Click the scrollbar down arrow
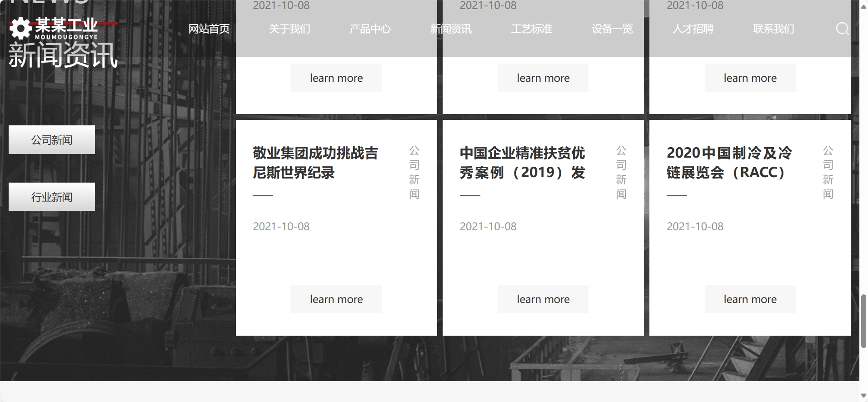 863,396
